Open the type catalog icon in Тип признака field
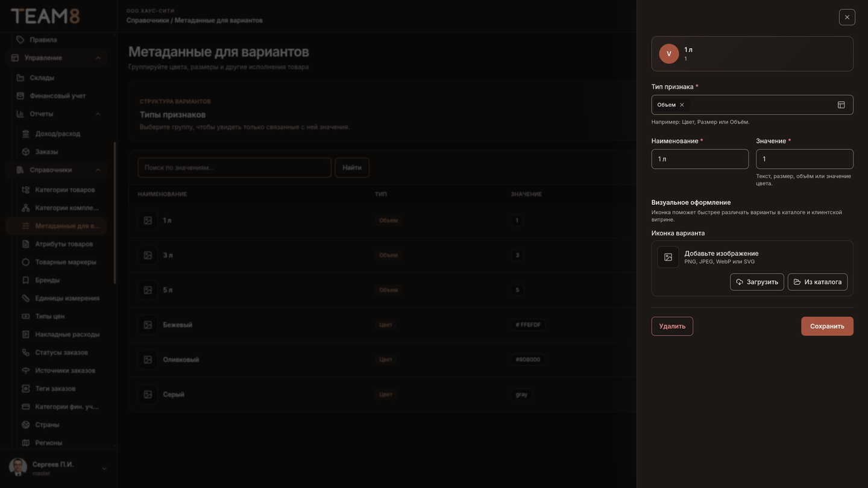The width and height of the screenshot is (868, 488). tap(841, 105)
